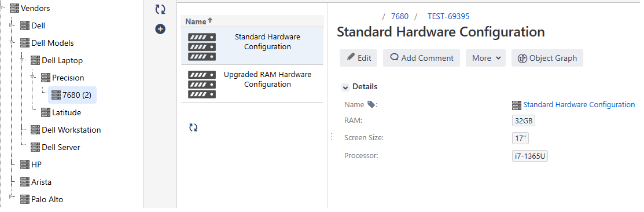Select the Upgraded RAM Hardware Configuration row
The width and height of the screenshot is (644, 212).
(252, 83)
